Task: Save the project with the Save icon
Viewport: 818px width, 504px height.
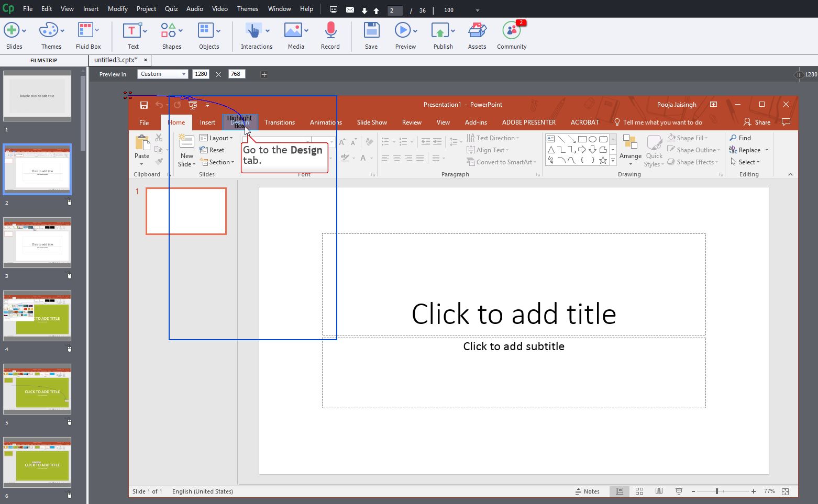Action: click(371, 31)
